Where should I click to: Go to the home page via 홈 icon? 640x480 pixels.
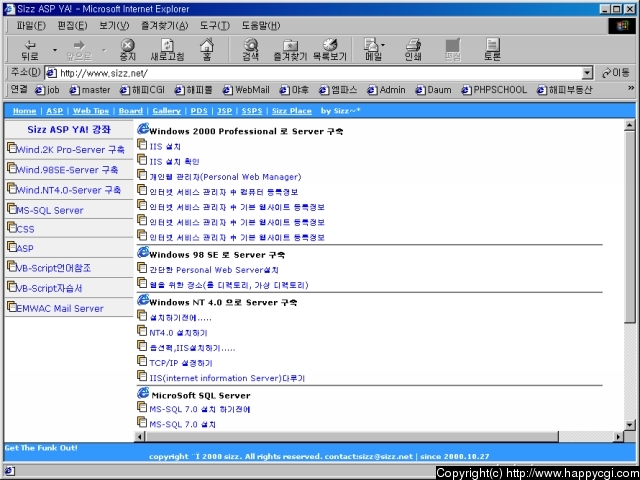point(207,50)
